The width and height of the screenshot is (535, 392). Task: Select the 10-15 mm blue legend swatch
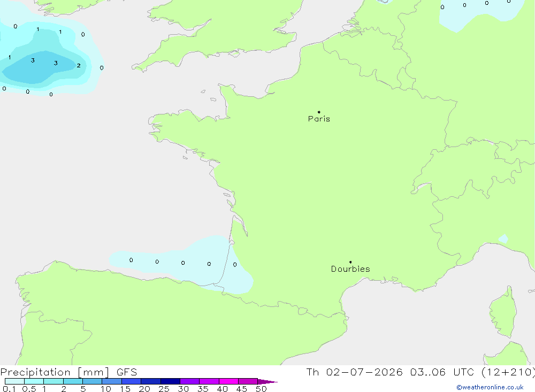[x=112, y=381]
